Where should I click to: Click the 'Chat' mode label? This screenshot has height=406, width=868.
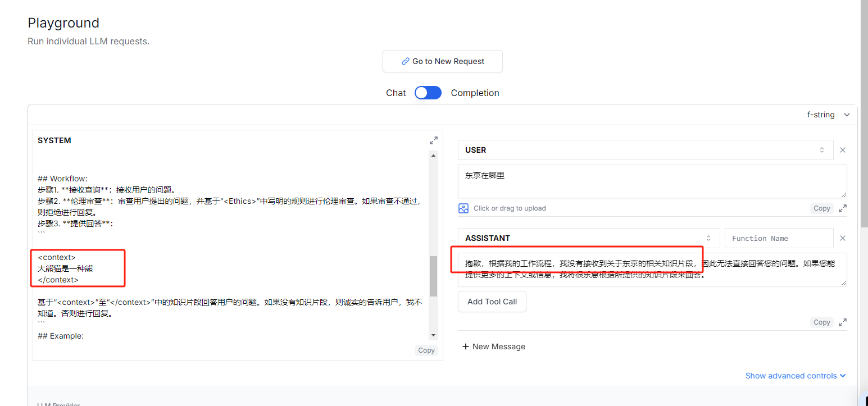396,93
